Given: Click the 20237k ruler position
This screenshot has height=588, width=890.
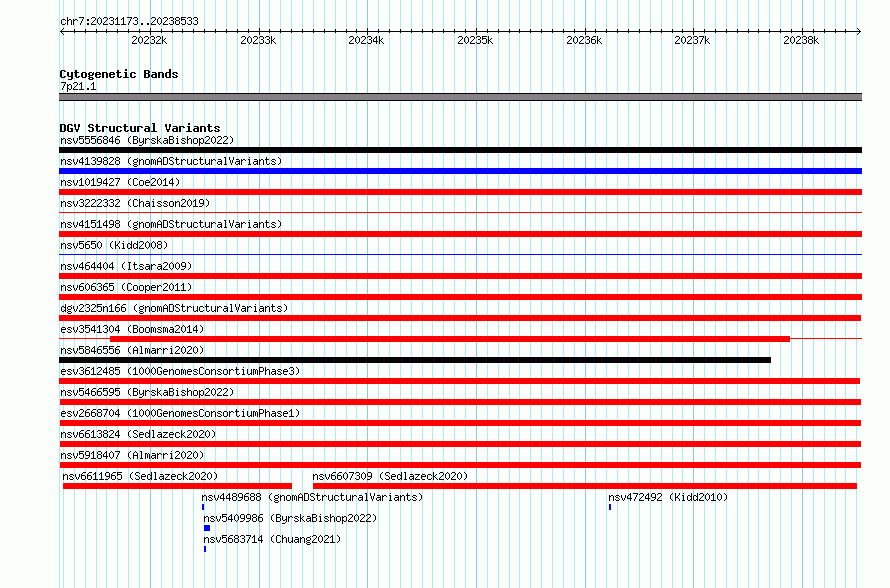Looking at the screenshot, I should [x=692, y=40].
